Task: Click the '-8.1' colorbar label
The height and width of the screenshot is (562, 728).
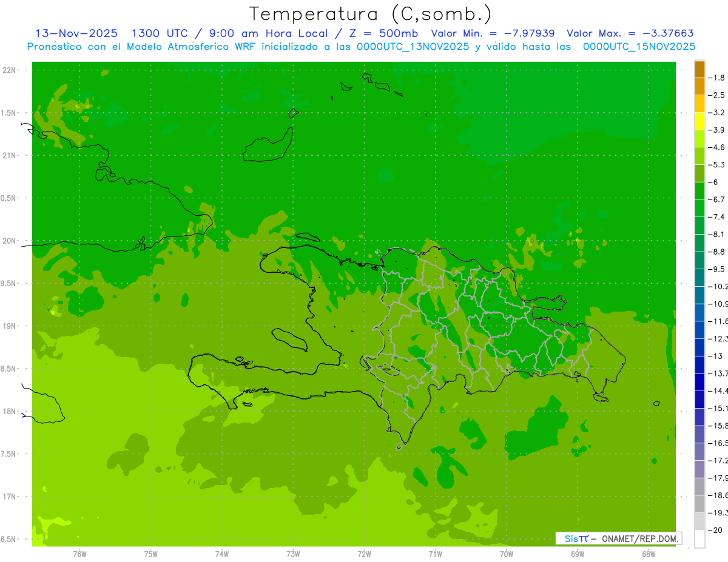Action: pos(716,234)
